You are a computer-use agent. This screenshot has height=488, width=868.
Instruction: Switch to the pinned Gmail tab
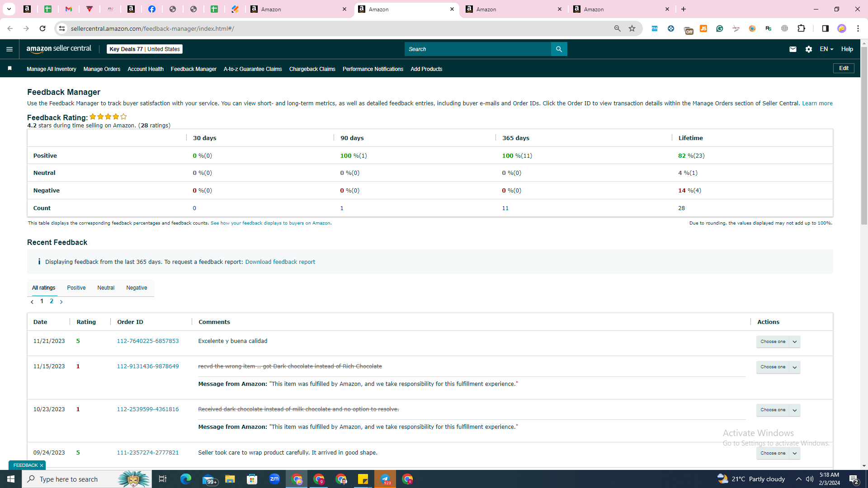69,9
